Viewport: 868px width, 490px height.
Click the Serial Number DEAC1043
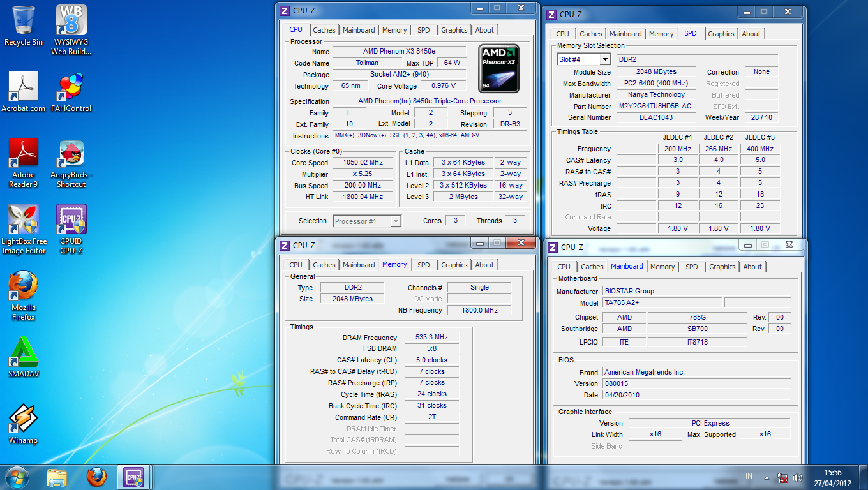pos(656,117)
